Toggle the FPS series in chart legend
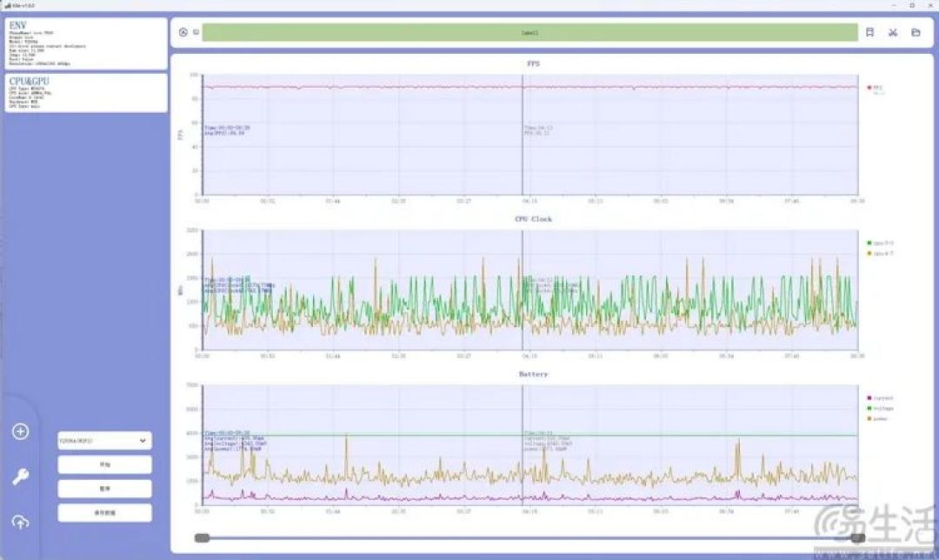939x560 pixels. click(875, 88)
